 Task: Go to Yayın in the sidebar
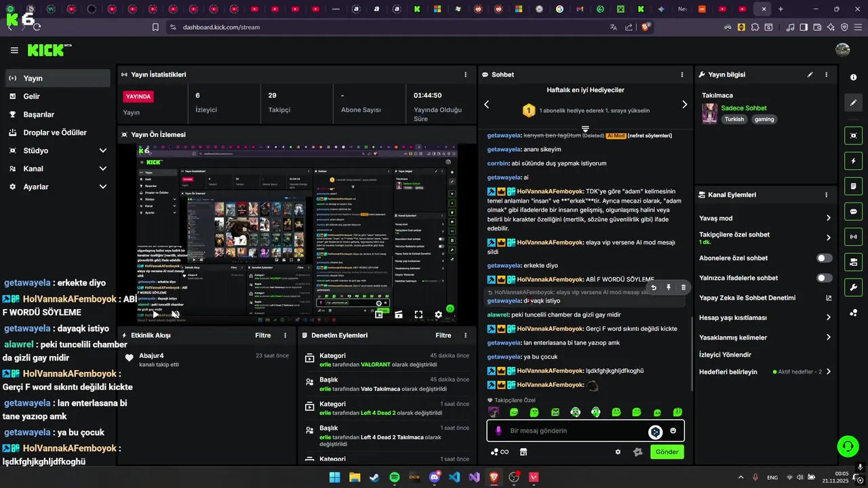58,78
